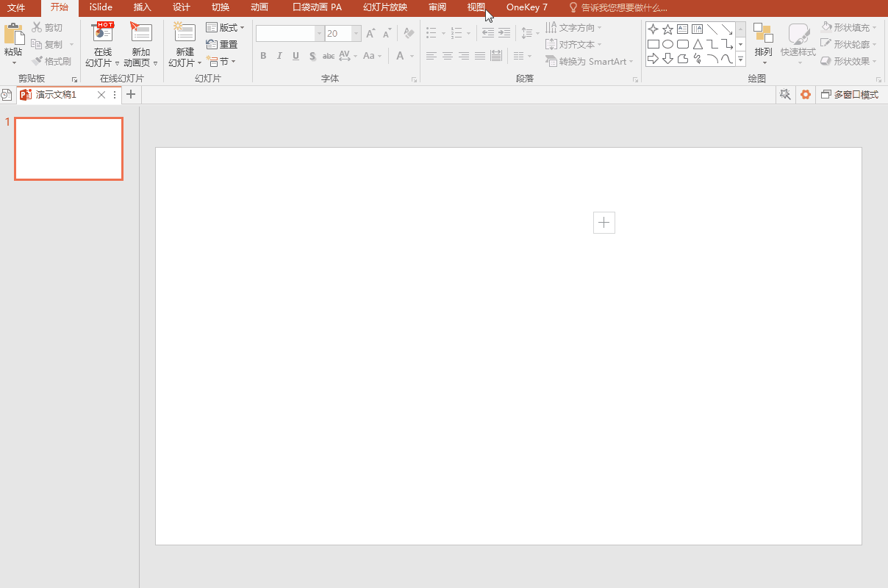Expand the 版式 layout dropdown
This screenshot has width=888, height=588.
225,28
